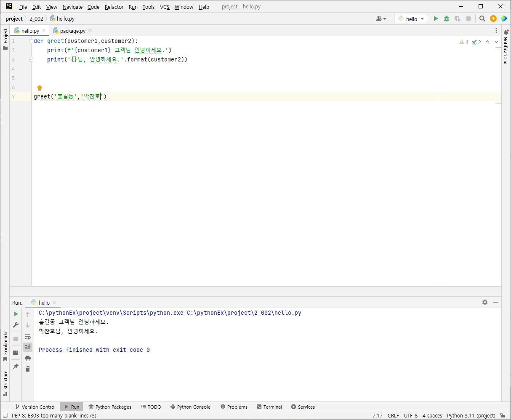
Task: Open the Python Packages tool window
Action: click(x=110, y=407)
